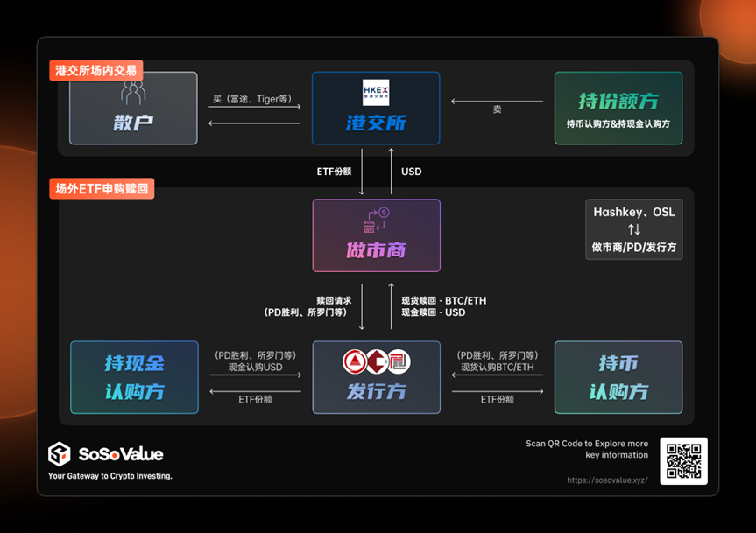This screenshot has width=756, height=533.
Task: Click the ChinaAMC red pyramid issuer logo
Action: 354,361
